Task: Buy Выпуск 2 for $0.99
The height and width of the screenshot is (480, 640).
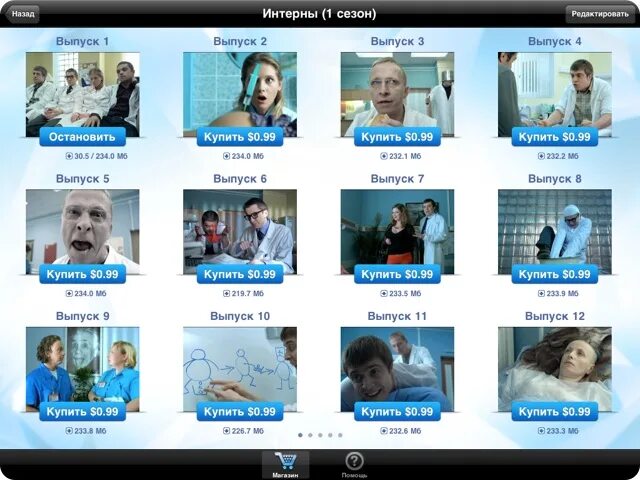Action: point(240,137)
